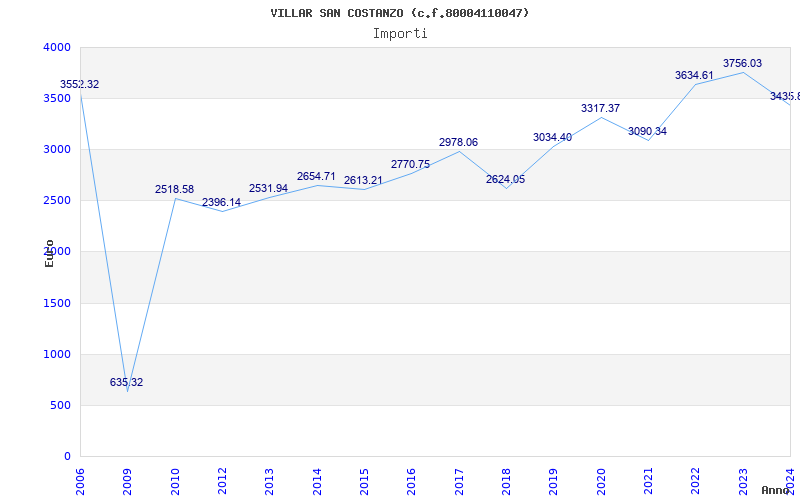Click the chart title VILLAR SAN COSTANZO

(400, 13)
